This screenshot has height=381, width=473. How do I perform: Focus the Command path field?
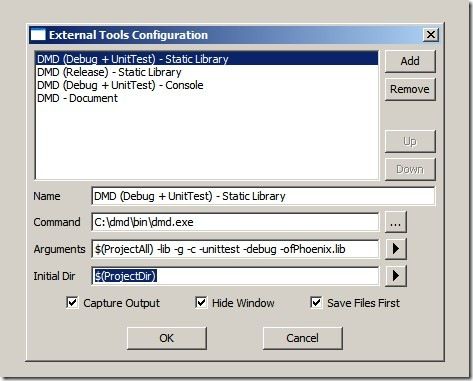coord(235,222)
